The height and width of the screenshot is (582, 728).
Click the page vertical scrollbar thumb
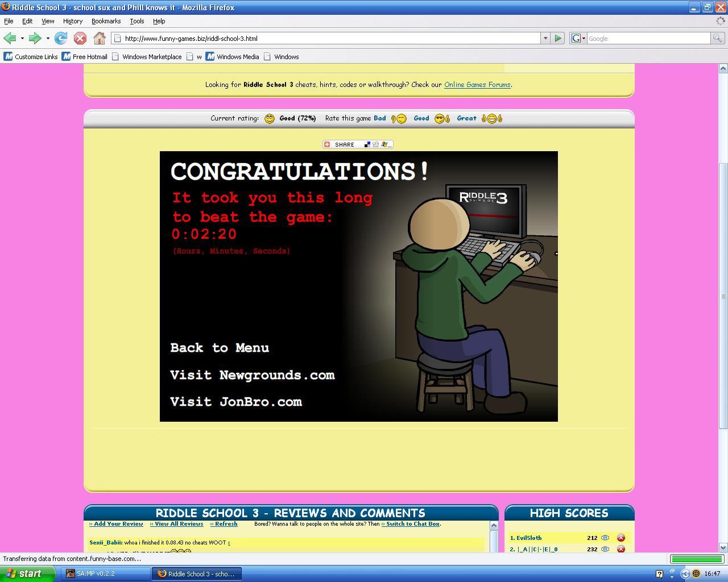(x=723, y=296)
